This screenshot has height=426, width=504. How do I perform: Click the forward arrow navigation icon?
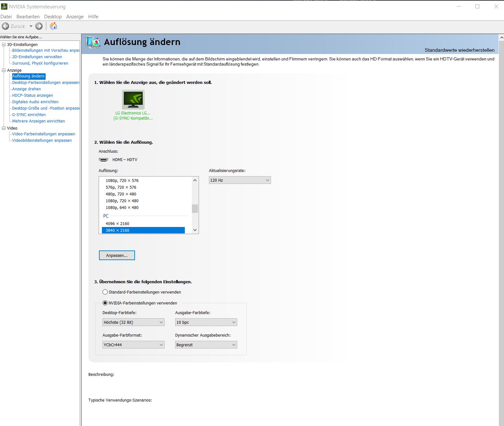pyautogui.click(x=39, y=26)
